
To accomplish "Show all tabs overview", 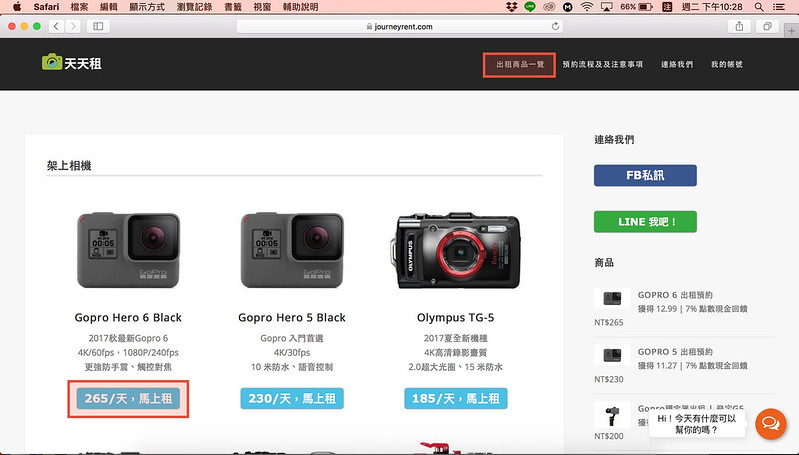I will pos(767,26).
